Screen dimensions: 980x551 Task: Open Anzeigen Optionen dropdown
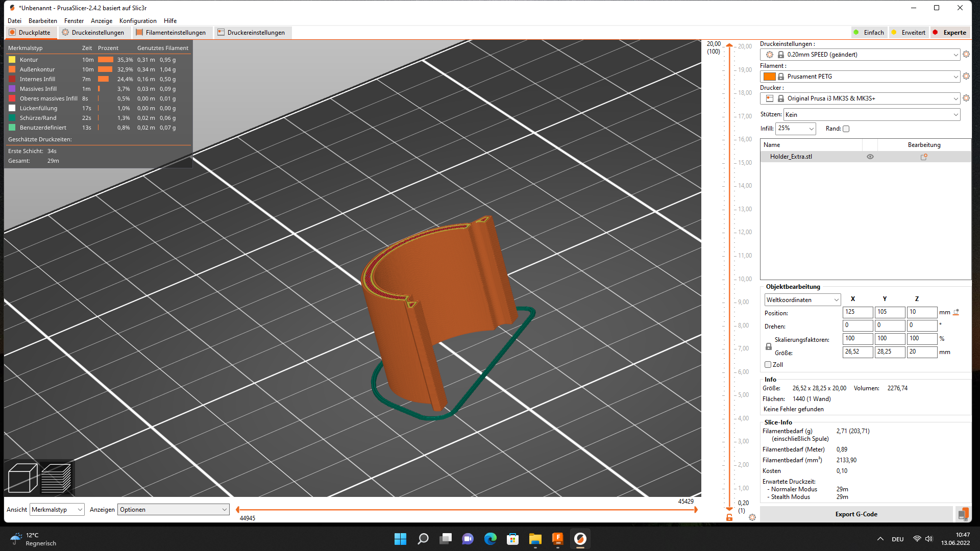coord(174,510)
